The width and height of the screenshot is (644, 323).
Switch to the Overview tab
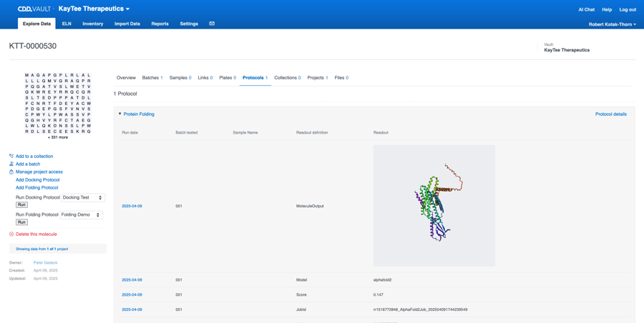click(126, 78)
